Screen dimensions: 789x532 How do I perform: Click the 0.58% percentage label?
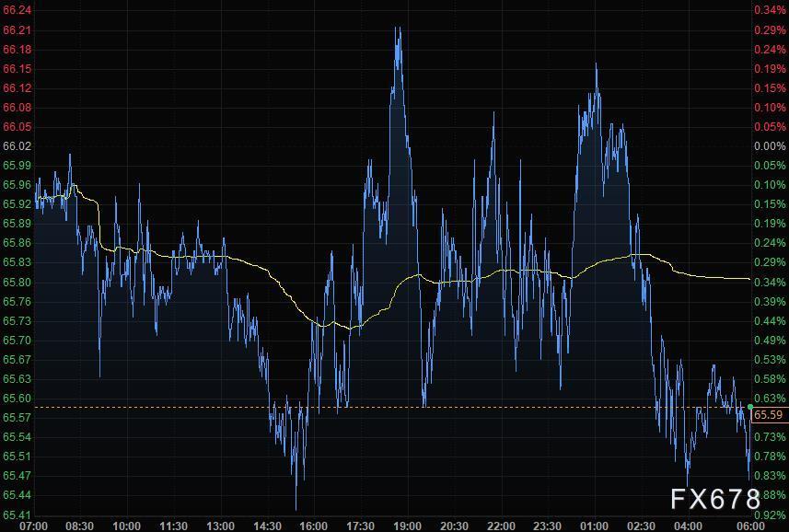[x=770, y=378]
